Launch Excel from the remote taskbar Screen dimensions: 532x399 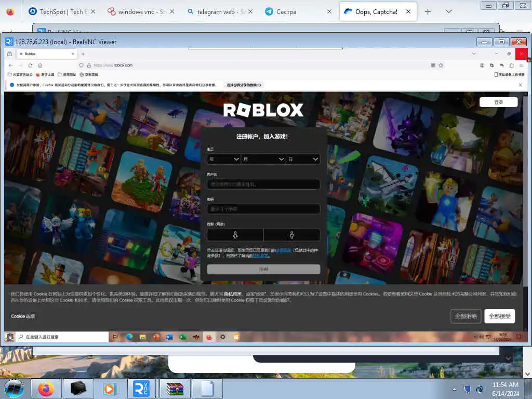[182, 337]
